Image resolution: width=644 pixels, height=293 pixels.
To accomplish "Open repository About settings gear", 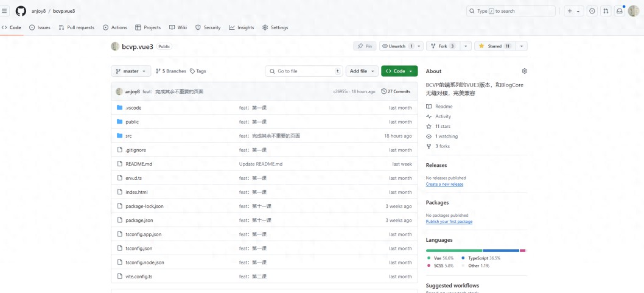I will (525, 71).
